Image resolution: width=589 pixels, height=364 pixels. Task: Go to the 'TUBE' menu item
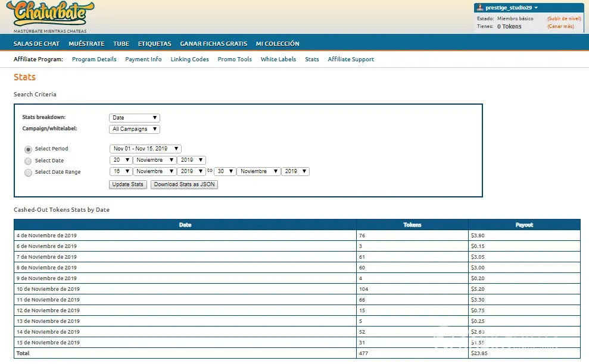tap(121, 43)
